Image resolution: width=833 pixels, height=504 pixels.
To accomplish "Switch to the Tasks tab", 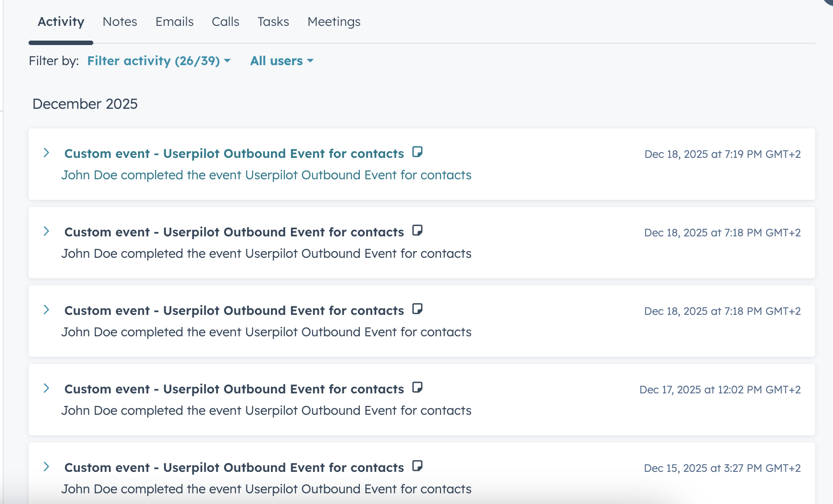I will [273, 21].
